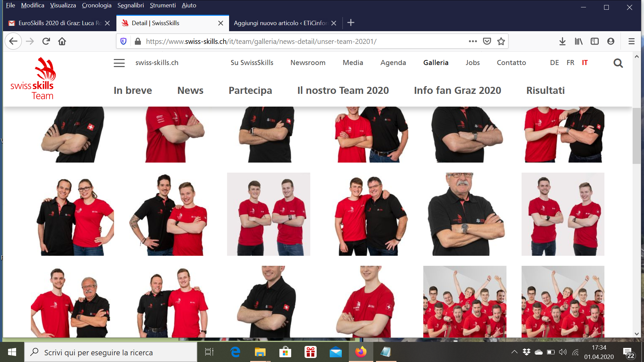The height and width of the screenshot is (362, 644).
Task: Open page actions three-dot menu
Action: click(x=473, y=41)
